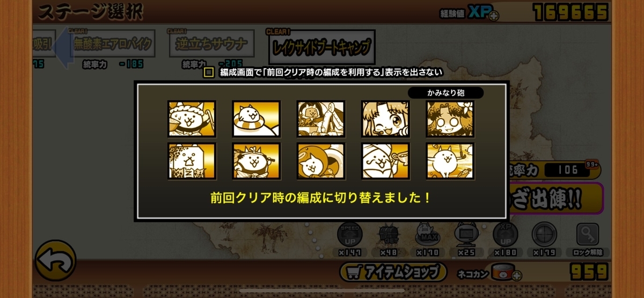Tap the swim ring cat thumbnail
This screenshot has width=644, height=298.
click(x=257, y=119)
